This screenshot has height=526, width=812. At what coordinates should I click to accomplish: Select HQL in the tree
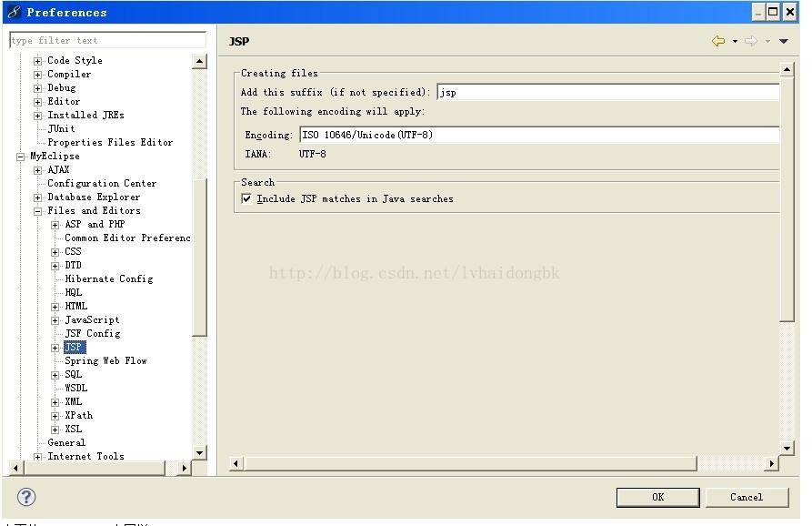[73, 292]
